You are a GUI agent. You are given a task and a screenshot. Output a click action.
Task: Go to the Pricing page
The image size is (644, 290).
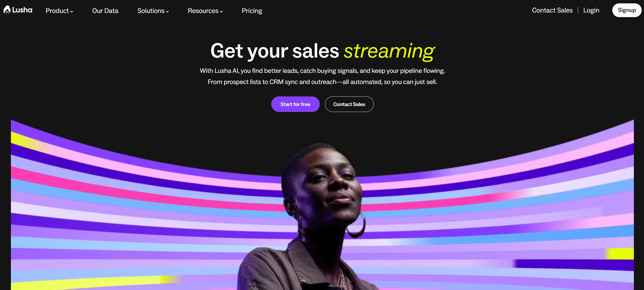tap(252, 11)
